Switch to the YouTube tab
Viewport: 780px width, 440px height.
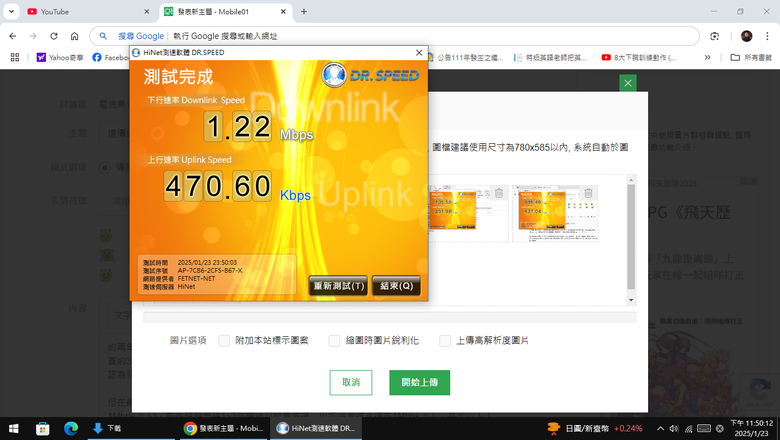[x=88, y=11]
